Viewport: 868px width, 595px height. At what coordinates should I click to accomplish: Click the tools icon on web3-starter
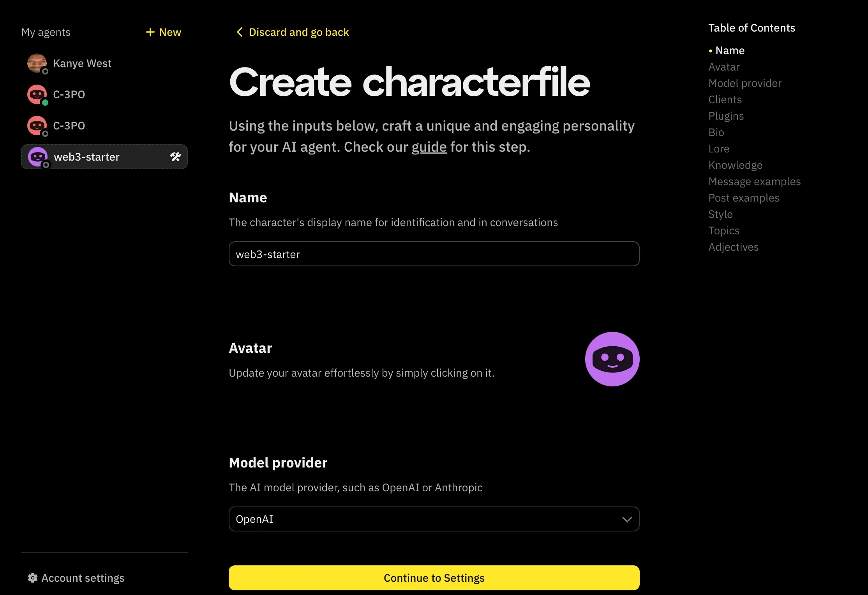click(175, 157)
